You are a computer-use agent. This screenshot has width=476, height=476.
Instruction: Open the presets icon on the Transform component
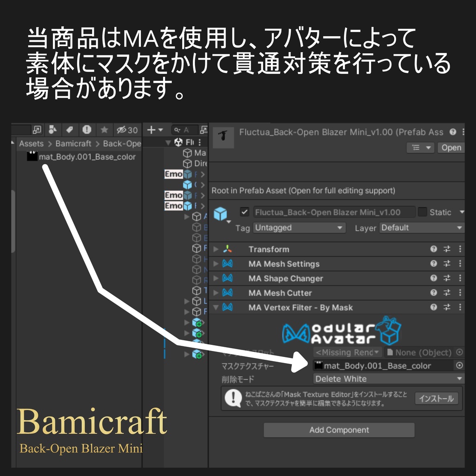pos(446,249)
